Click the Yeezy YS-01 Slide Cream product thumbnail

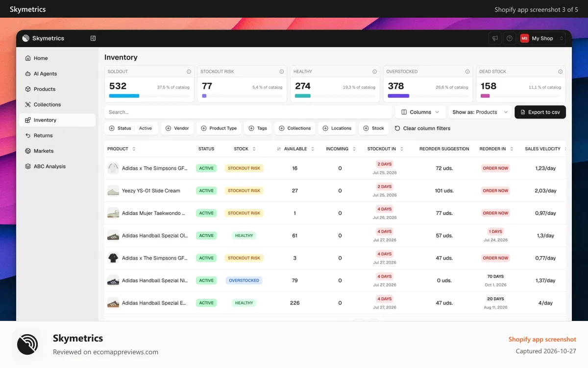(113, 191)
